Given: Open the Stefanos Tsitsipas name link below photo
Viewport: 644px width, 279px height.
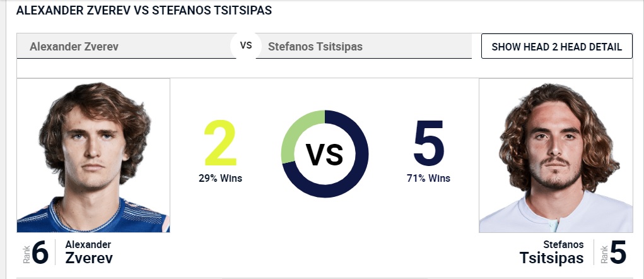Looking at the screenshot, I should tap(551, 252).
